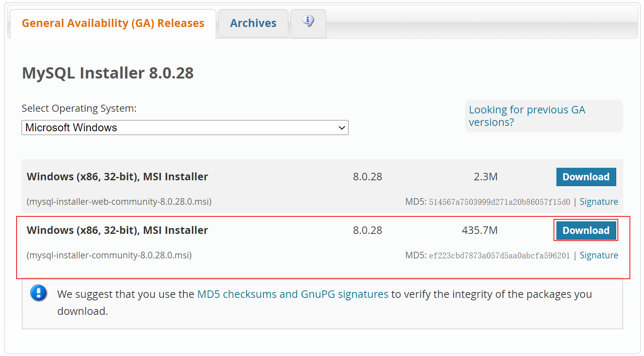Image resolution: width=644 pixels, height=356 pixels.
Task: Click the blue exclamation notice icon
Action: tap(39, 293)
